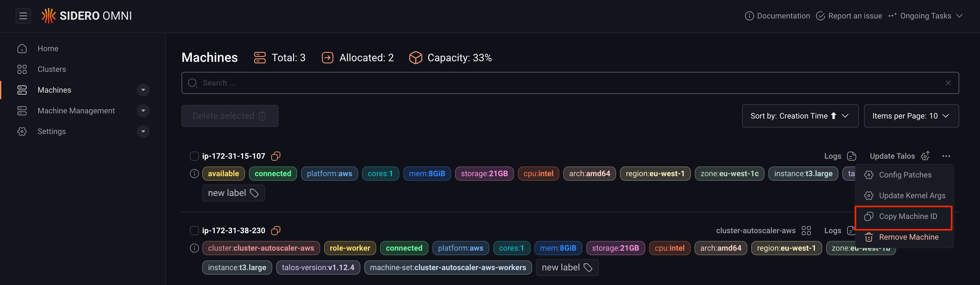Image resolution: width=980 pixels, height=285 pixels.
Task: Click info icon for ip-172-31-38-230 row
Action: tap(194, 248)
